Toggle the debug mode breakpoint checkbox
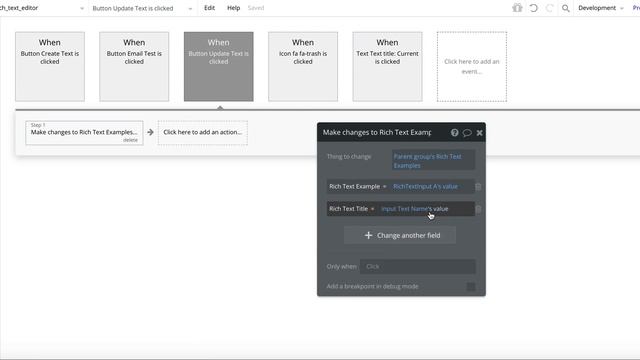This screenshot has height=360, width=640. tap(471, 287)
